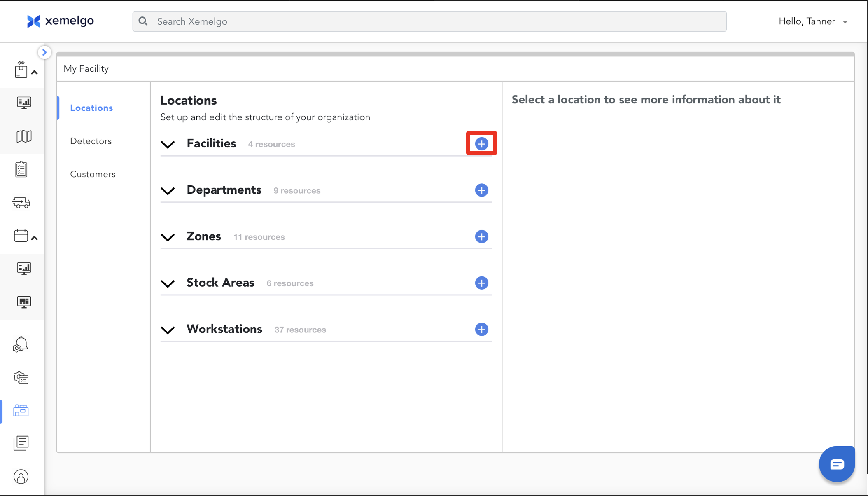Open the delivery truck sidebar icon

click(x=21, y=203)
